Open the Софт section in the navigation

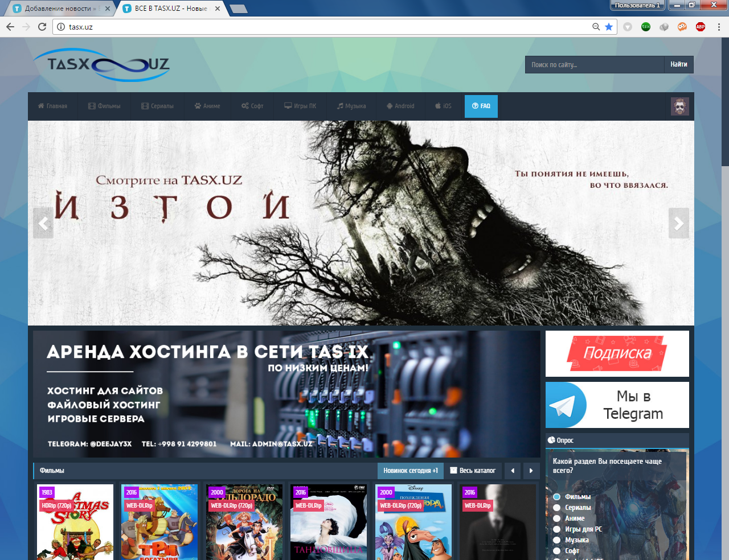coord(252,106)
